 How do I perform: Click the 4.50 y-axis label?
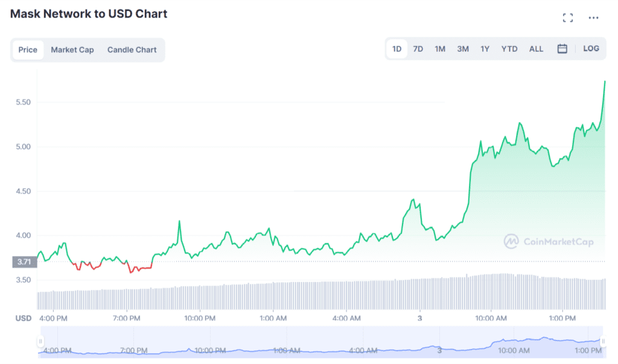click(23, 191)
